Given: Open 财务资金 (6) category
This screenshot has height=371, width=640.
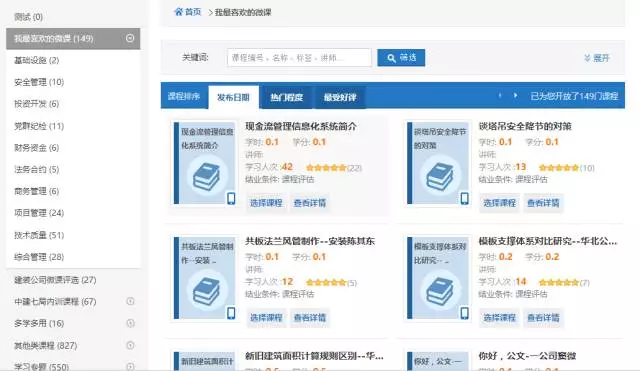Looking at the screenshot, I should [x=37, y=147].
